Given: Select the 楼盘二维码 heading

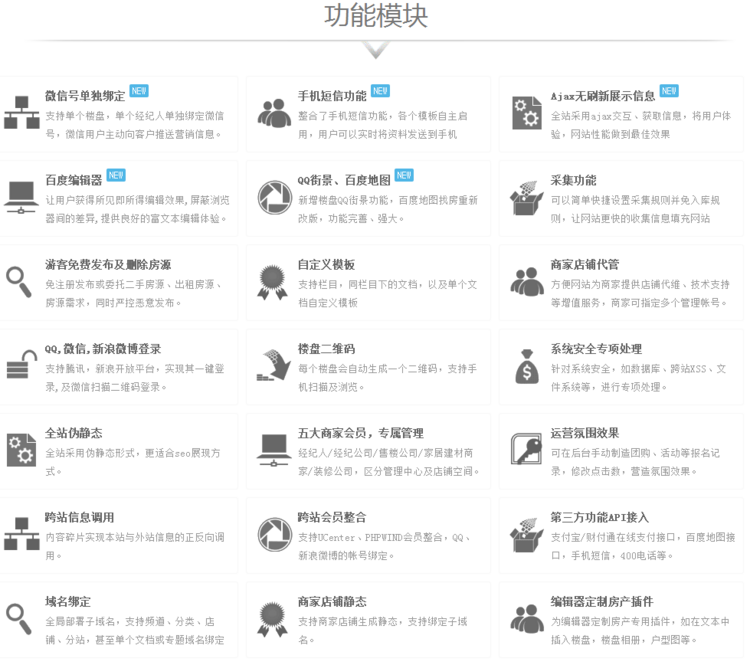Looking at the screenshot, I should coord(326,349).
